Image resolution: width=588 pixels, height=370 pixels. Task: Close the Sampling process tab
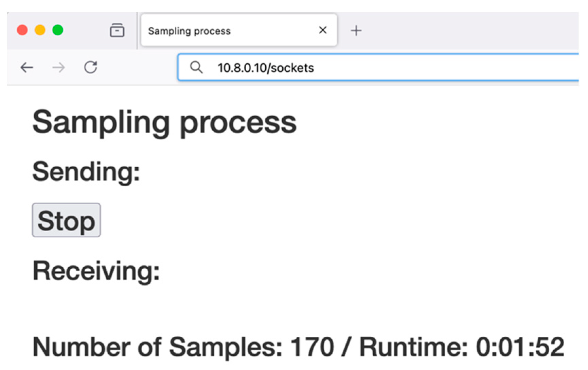click(x=323, y=30)
